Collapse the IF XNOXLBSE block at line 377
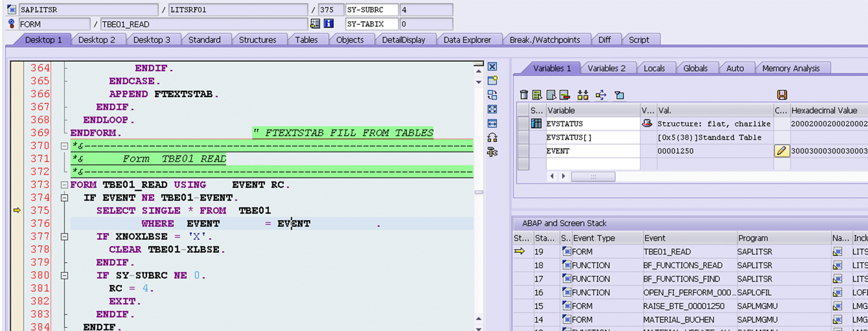This screenshot has width=868, height=331. pyautogui.click(x=64, y=237)
